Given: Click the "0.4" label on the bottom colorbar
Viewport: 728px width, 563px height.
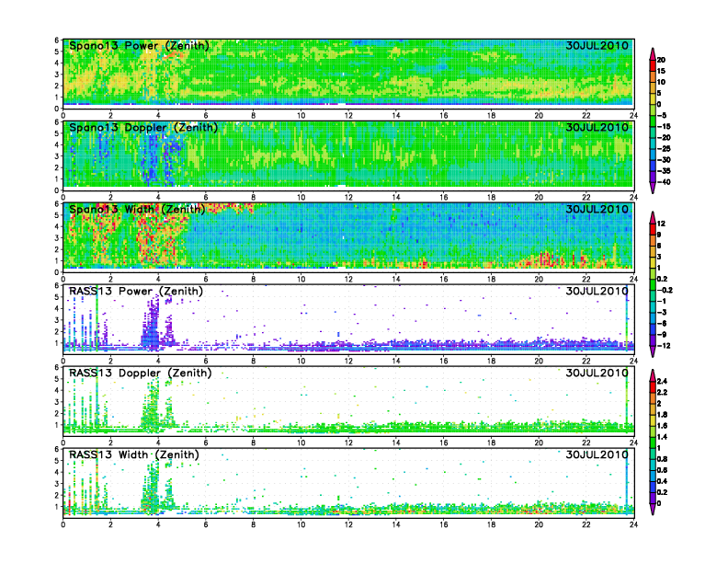Looking at the screenshot, I should pos(663,481).
